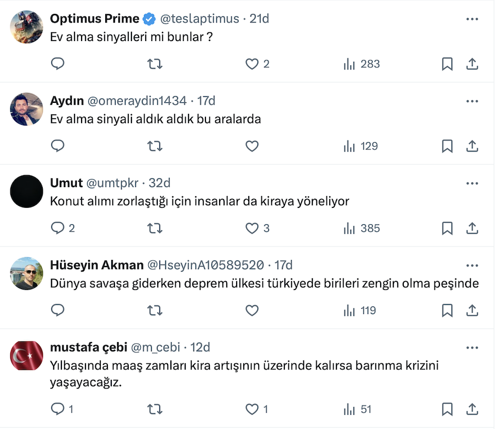
Task: Open @teslaptimus profile handle
Action: [199, 19]
